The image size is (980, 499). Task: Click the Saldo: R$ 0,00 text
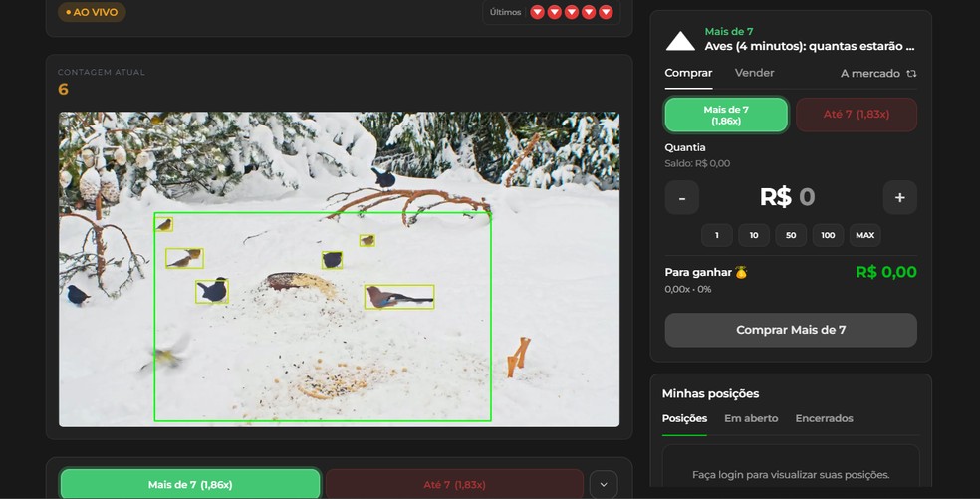click(697, 163)
